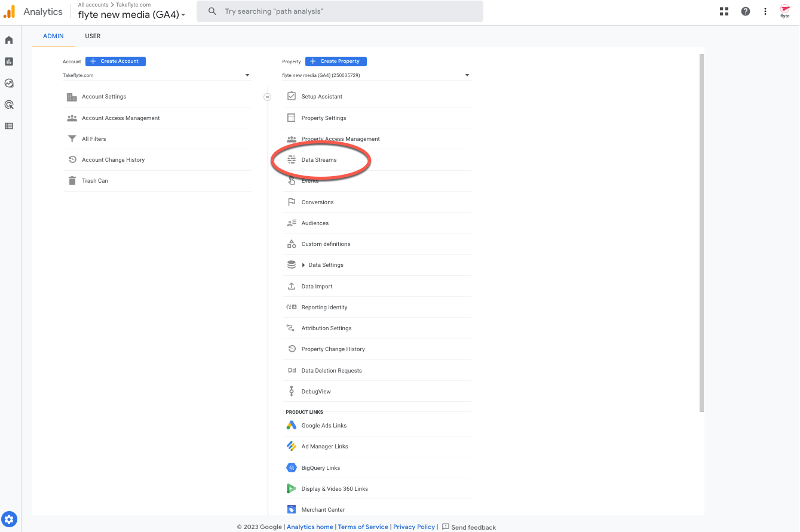Click the Create Account button

click(115, 61)
